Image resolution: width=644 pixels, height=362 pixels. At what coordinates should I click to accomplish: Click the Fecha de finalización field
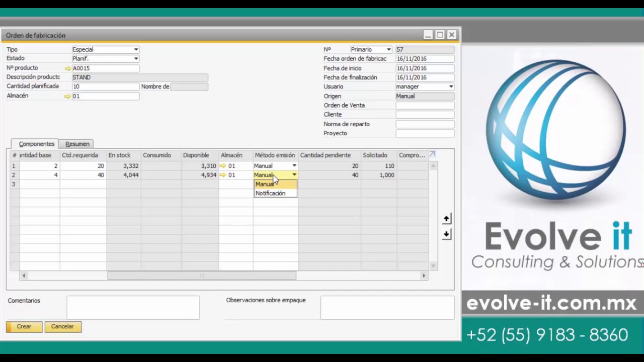click(x=425, y=77)
